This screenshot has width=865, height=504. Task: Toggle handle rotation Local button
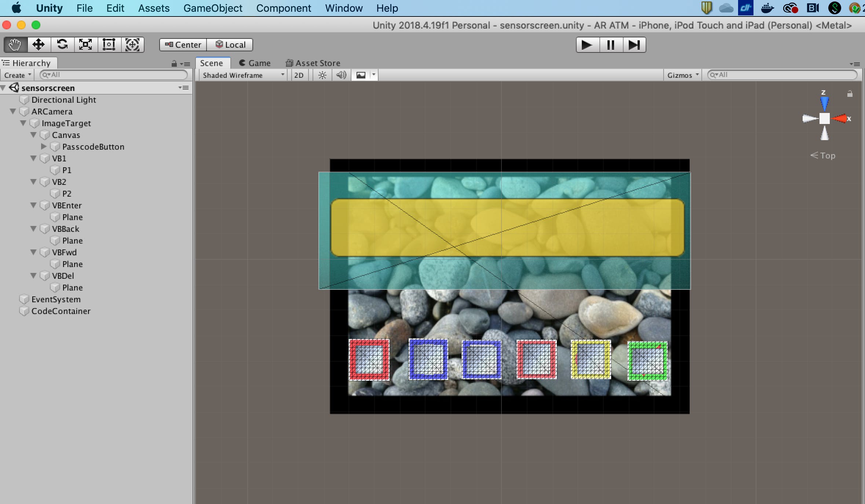[x=230, y=45]
